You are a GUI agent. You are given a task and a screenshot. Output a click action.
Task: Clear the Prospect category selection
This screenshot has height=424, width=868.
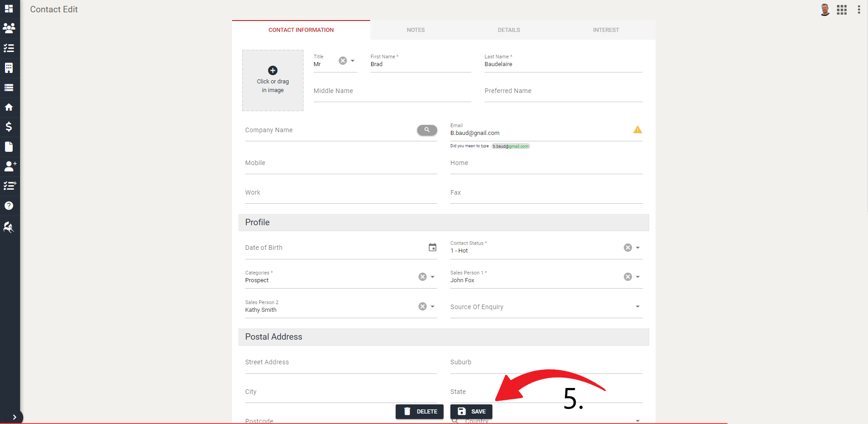[422, 276]
